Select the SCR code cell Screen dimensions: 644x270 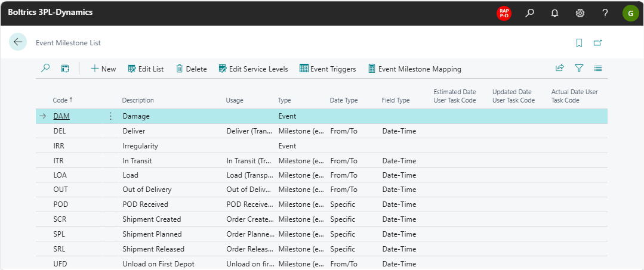60,219
